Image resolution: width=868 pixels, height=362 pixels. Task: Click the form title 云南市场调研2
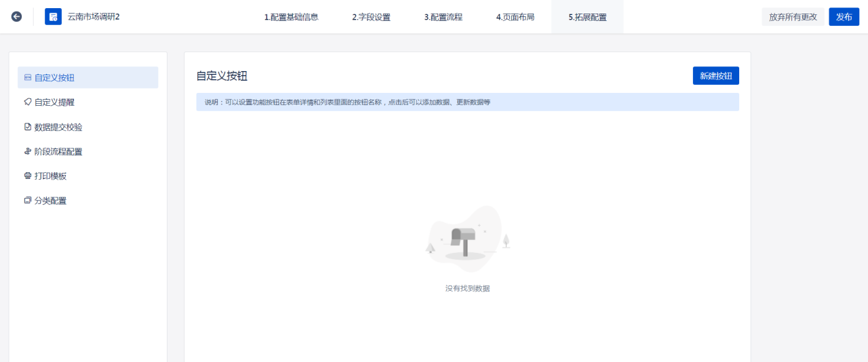(94, 17)
